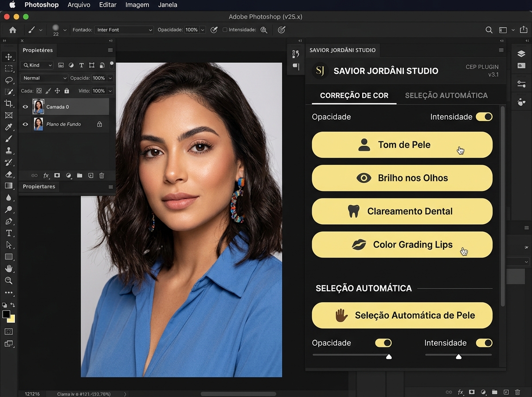
Task: Toggle the bottom Intensidade switch in plugin
Action: [484, 343]
